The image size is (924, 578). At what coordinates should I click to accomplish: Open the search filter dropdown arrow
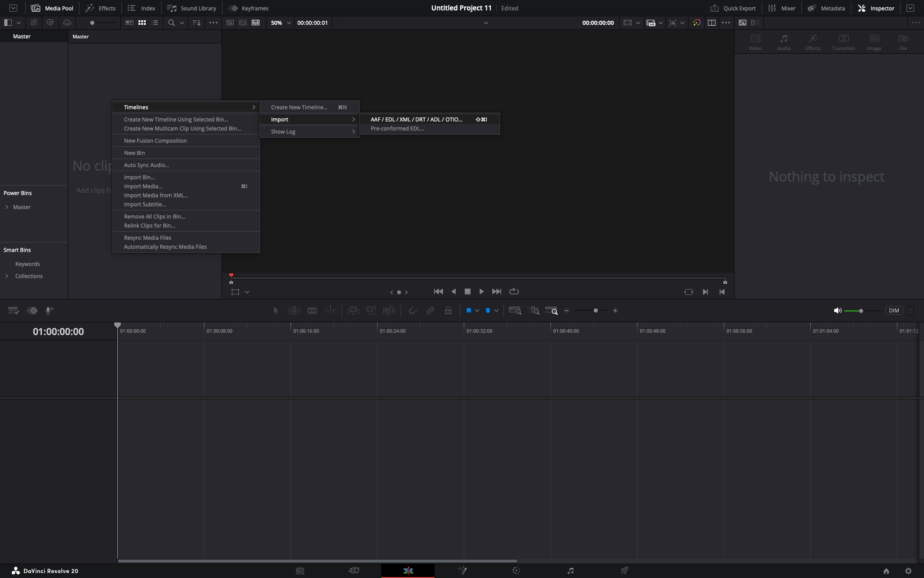point(182,23)
